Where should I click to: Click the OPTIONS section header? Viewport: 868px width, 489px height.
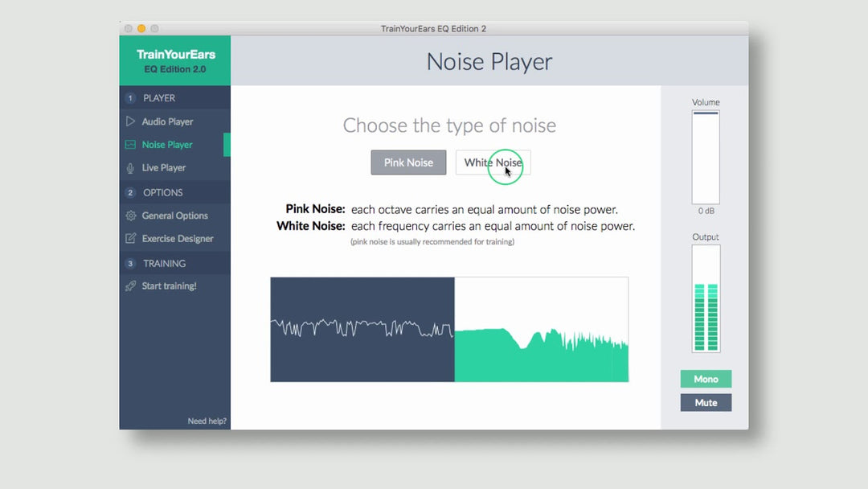175,192
